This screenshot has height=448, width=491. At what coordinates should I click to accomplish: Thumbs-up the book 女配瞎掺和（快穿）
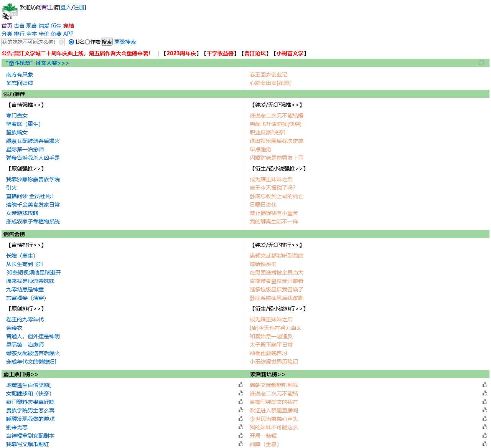(x=241, y=393)
